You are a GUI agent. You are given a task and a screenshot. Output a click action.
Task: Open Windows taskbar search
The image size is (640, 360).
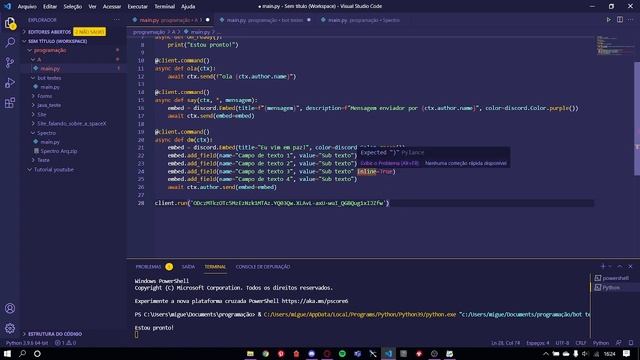coord(22,353)
